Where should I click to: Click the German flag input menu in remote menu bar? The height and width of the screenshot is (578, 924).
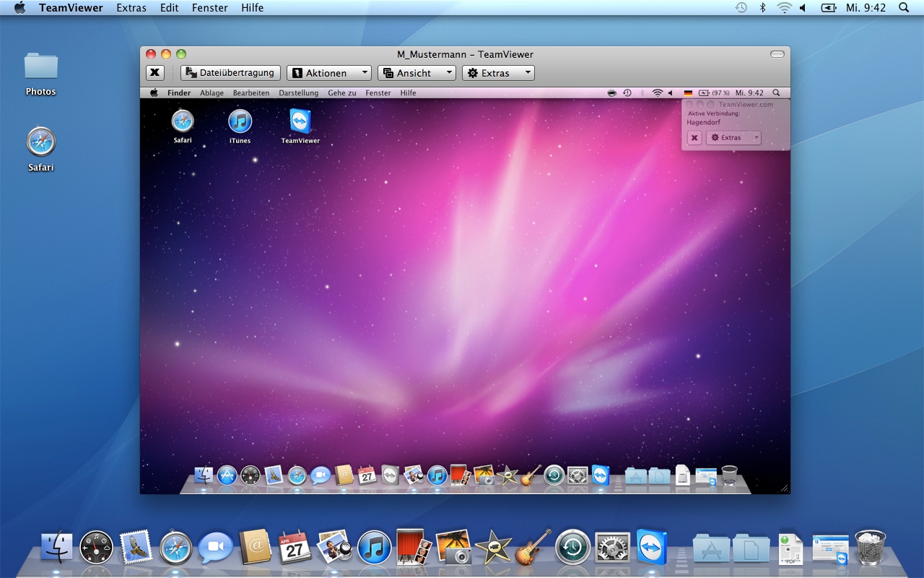click(x=688, y=93)
